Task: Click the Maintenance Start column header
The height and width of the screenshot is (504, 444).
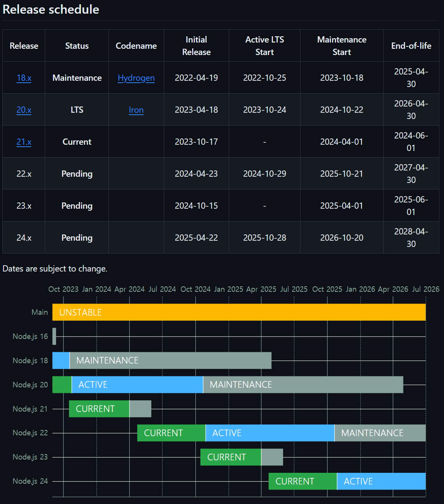Action: tap(342, 46)
